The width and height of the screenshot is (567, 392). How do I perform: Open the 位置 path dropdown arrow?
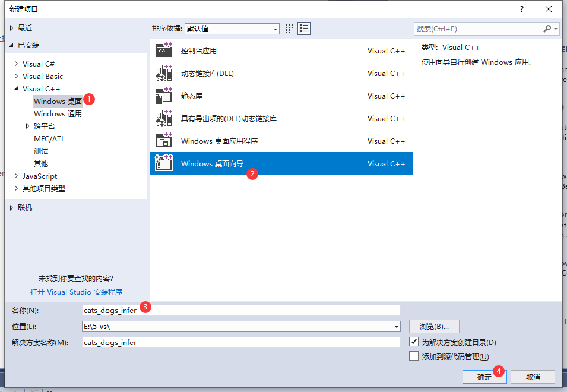397,327
